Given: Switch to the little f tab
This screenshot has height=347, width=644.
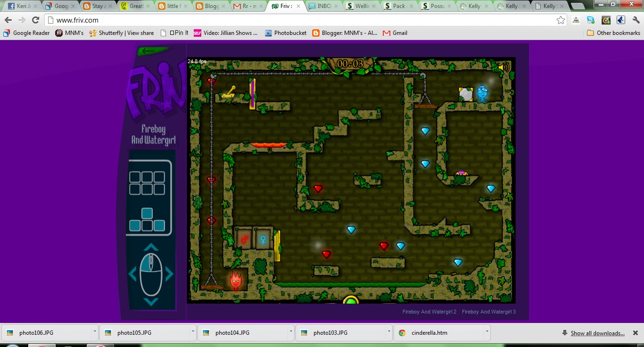Looking at the screenshot, I should tap(173, 7).
